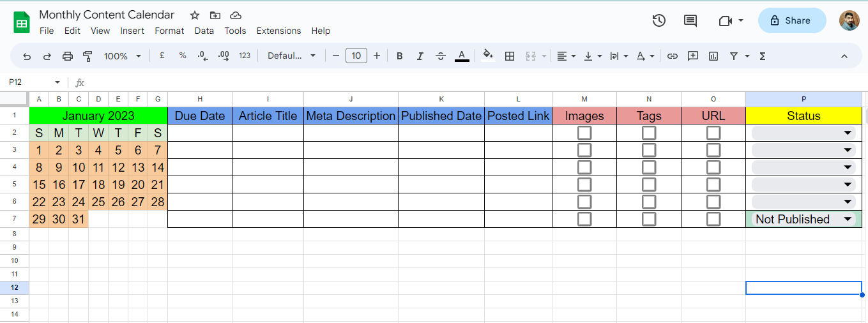Collapse the toolbar with up chevron
Screen dimensions: 868x323
pos(844,56)
